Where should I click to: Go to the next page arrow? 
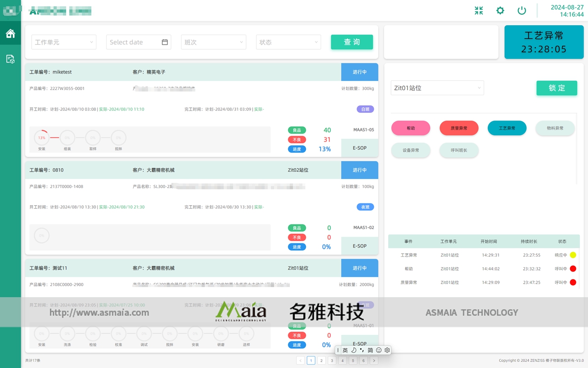click(x=374, y=361)
